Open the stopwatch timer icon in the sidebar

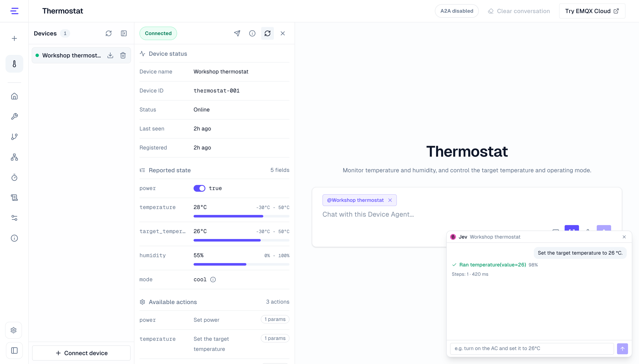point(14,177)
